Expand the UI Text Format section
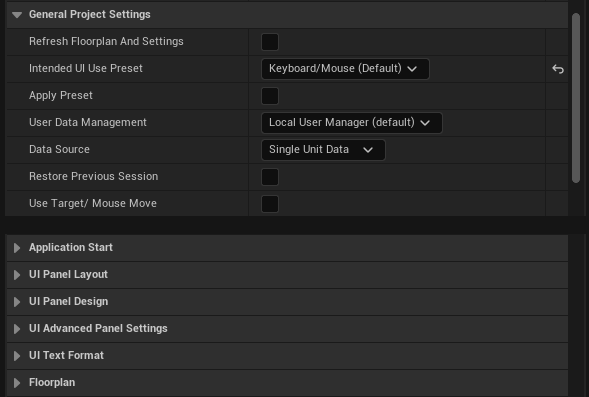This screenshot has width=589, height=397. coord(17,356)
